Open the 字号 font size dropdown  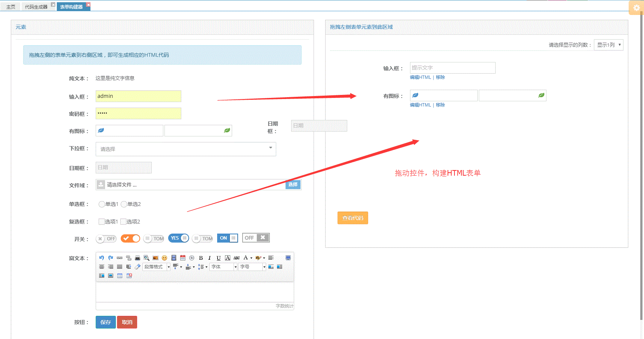point(252,267)
